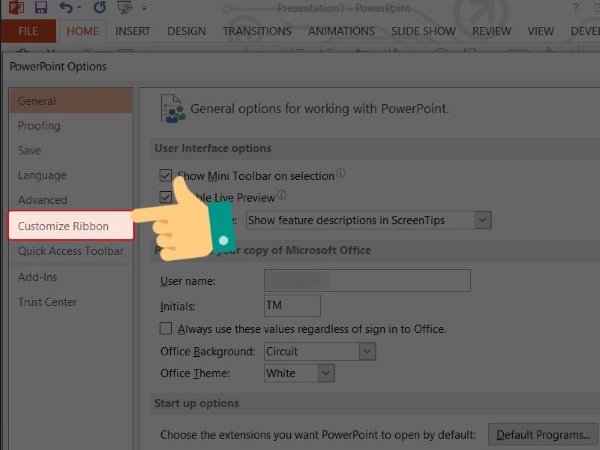Click the Initials text field

point(292,306)
